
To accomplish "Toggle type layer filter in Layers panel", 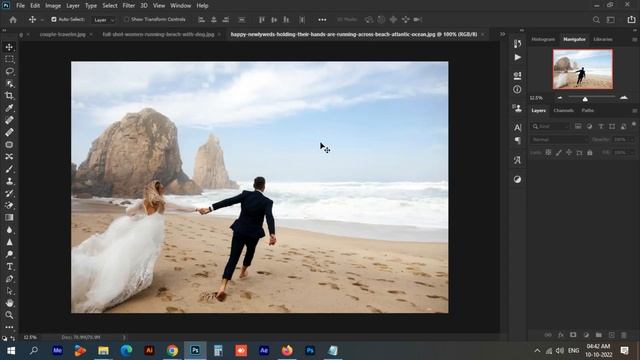I will pyautogui.click(x=600, y=127).
